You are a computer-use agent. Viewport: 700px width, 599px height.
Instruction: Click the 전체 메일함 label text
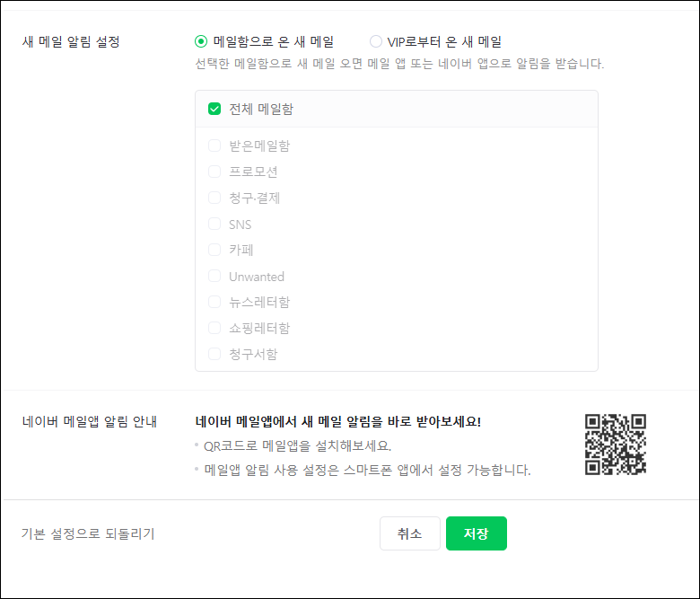coord(261,109)
